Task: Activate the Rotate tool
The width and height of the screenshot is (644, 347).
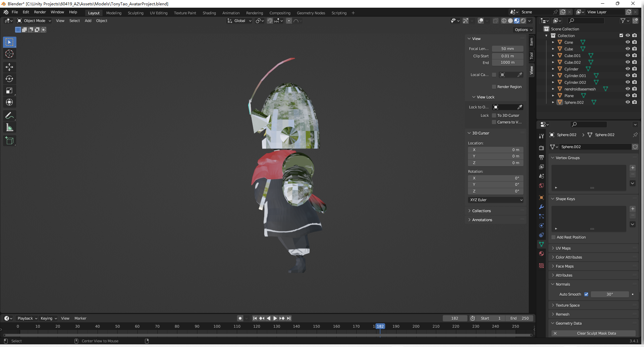Action: [x=9, y=79]
